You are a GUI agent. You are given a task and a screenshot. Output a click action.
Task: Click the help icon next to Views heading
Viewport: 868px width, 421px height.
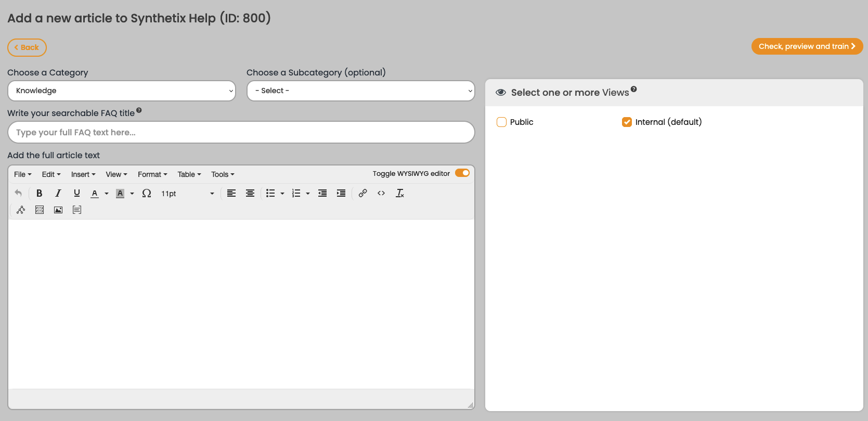[633, 89]
